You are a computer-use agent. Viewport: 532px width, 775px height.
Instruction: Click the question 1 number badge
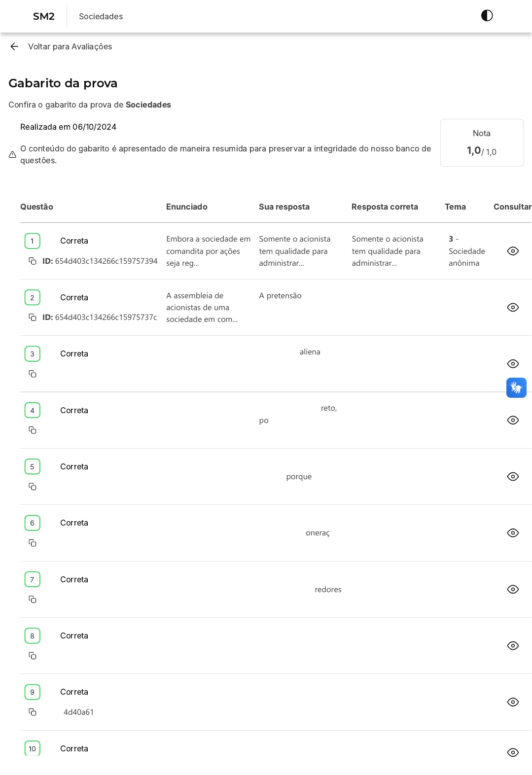tap(33, 241)
